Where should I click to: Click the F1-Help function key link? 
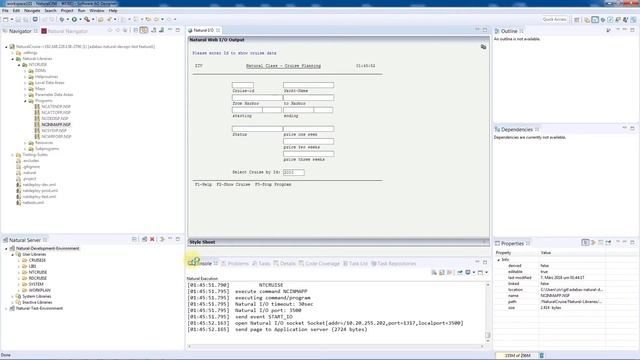[203, 184]
